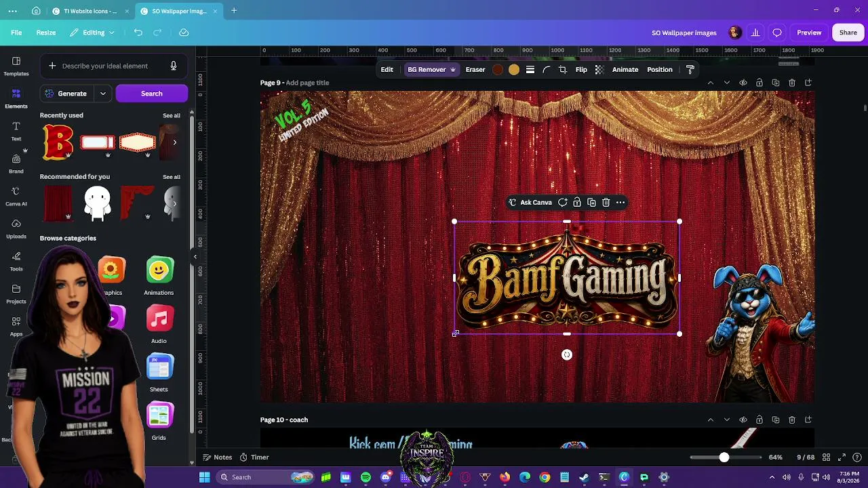This screenshot has width=868, height=488.
Task: Hide Page 10 with the eye icon
Action: [x=743, y=420]
